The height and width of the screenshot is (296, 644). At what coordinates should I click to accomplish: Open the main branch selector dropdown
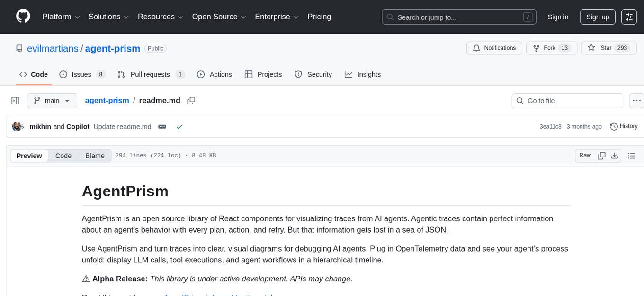click(52, 101)
